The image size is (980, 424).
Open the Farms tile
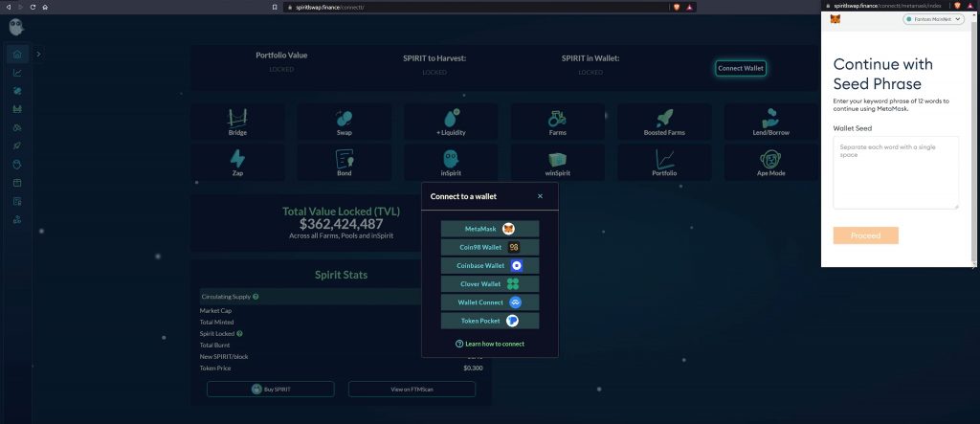click(x=558, y=122)
